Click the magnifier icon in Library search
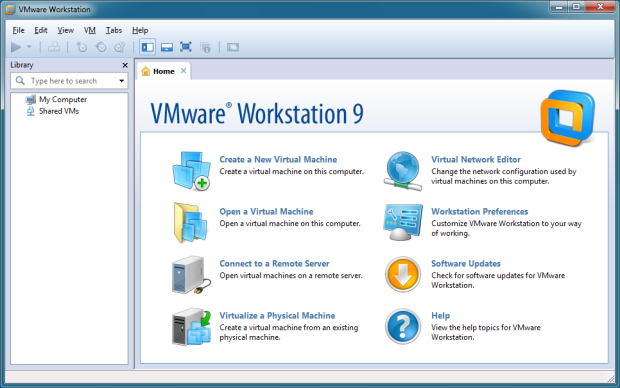Viewport: 620px width, 388px height. coord(20,81)
